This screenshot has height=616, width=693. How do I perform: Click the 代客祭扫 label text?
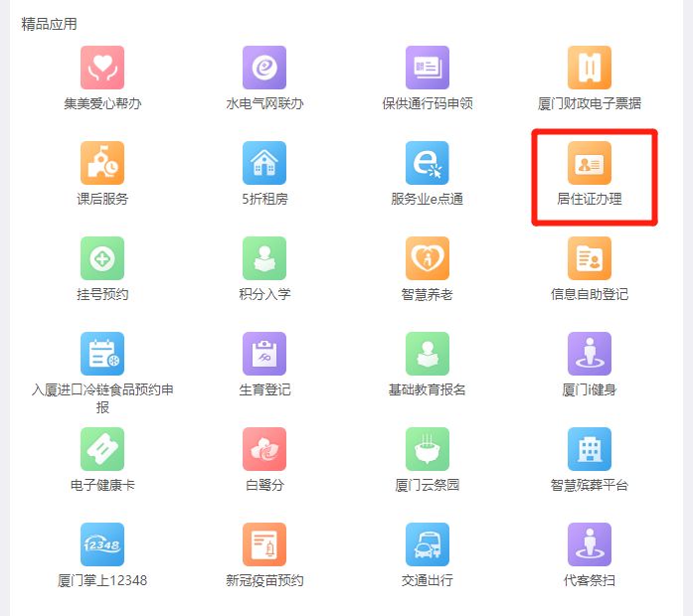click(590, 580)
